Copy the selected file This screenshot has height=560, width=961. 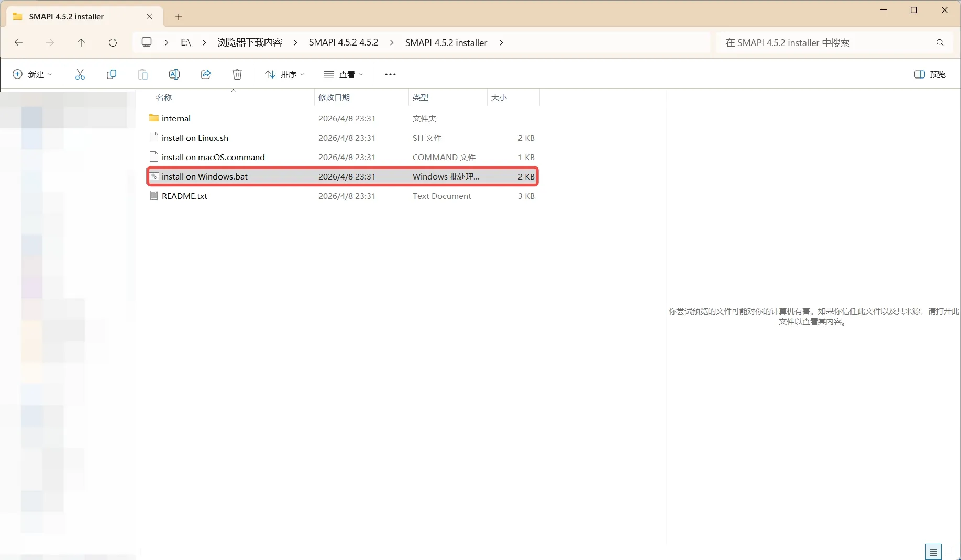point(112,74)
